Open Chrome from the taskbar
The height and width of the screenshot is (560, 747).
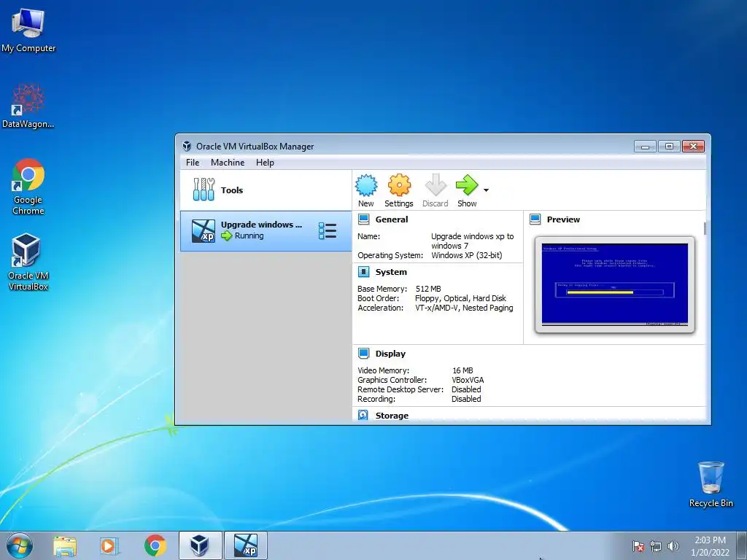155,545
